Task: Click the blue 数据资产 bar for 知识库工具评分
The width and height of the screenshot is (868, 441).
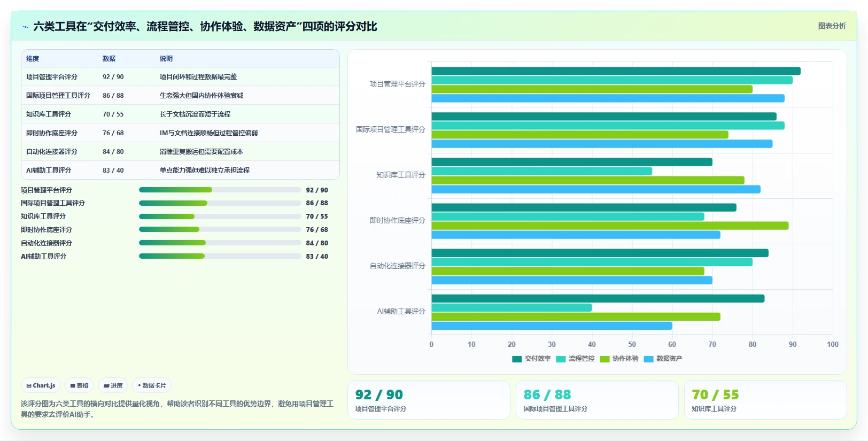Action: click(596, 189)
